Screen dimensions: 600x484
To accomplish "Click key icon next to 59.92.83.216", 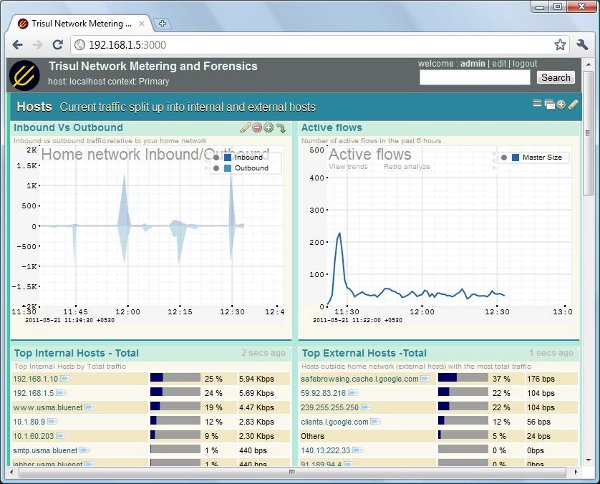I will pyautogui.click(x=353, y=393).
